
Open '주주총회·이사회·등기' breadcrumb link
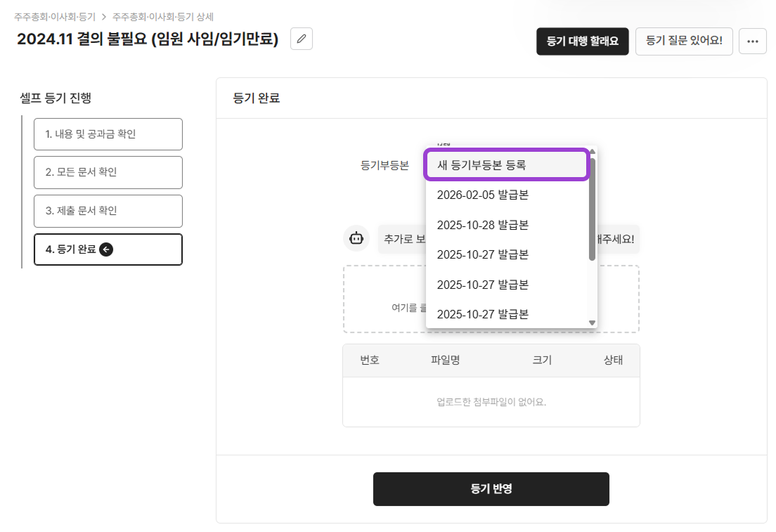55,15
